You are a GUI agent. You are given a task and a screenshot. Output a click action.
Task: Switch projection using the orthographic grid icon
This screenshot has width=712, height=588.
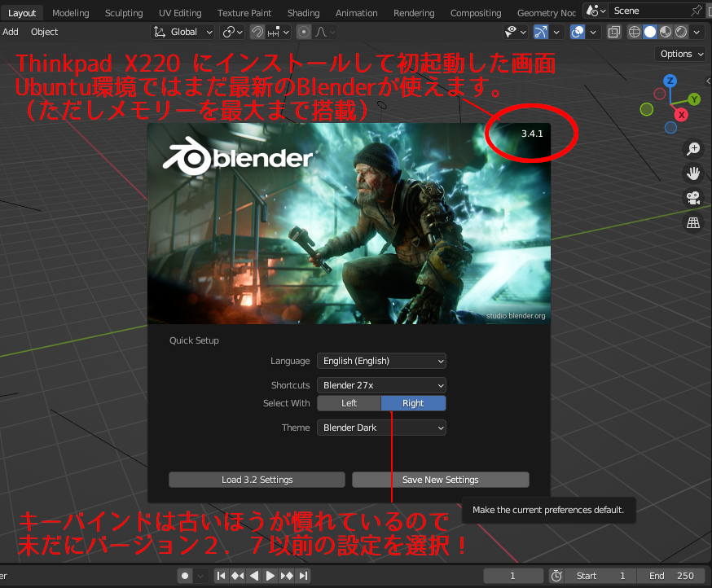click(693, 222)
